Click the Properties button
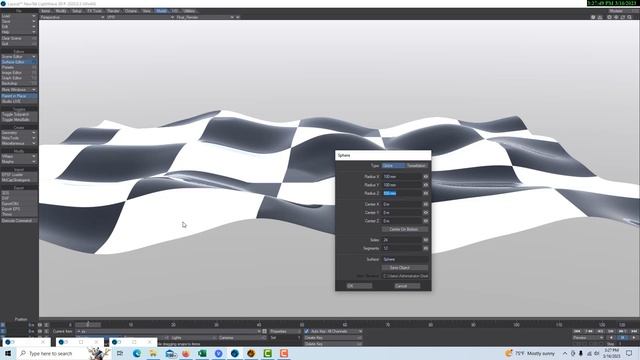Screen dimensions: 640x360 point(284,331)
